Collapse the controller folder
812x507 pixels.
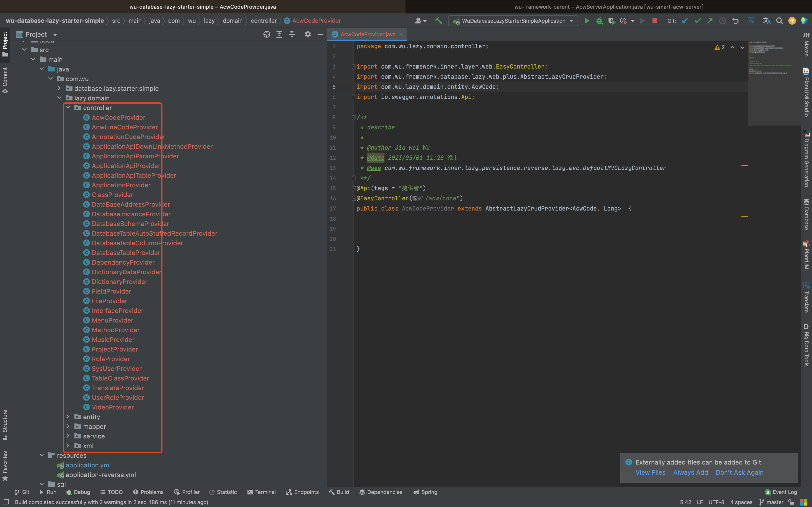68,108
